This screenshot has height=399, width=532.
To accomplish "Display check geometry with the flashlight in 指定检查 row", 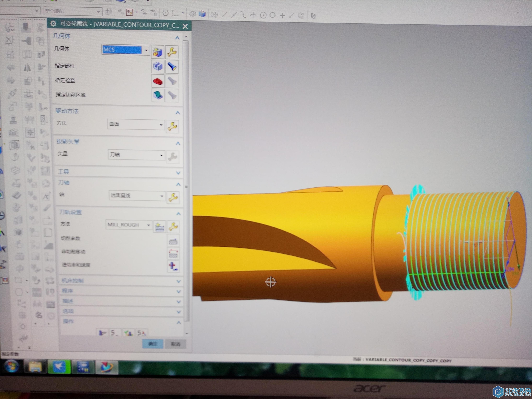I will [x=172, y=81].
